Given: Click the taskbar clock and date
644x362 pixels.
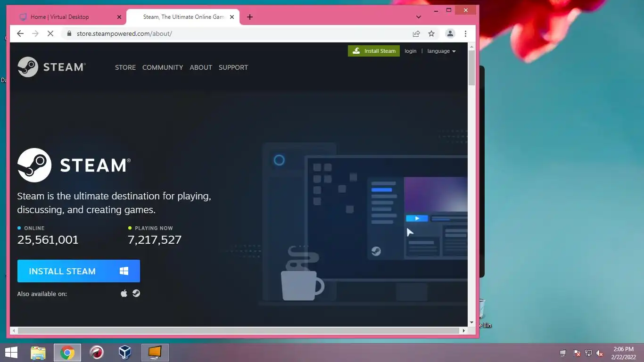Looking at the screenshot, I should point(624,353).
